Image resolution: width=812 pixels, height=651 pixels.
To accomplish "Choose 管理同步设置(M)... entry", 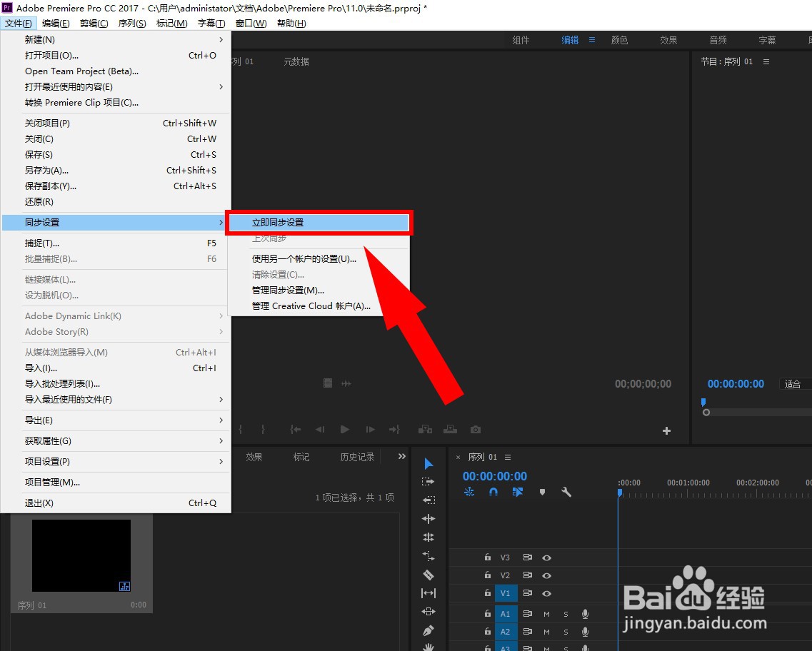I will (319, 291).
